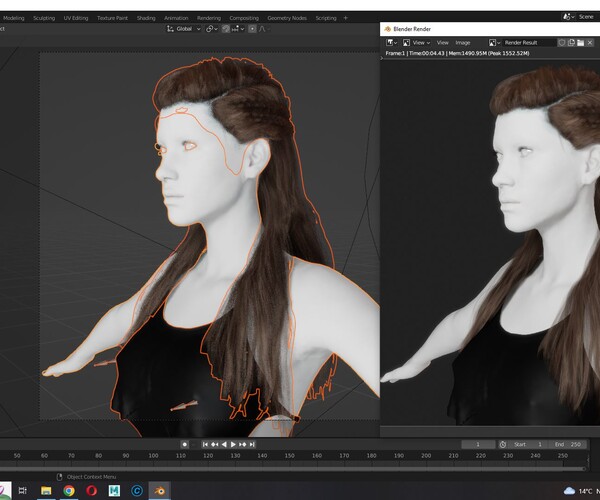Toggle preview range clock icon
Viewport: 600px width, 500px height.
click(503, 444)
